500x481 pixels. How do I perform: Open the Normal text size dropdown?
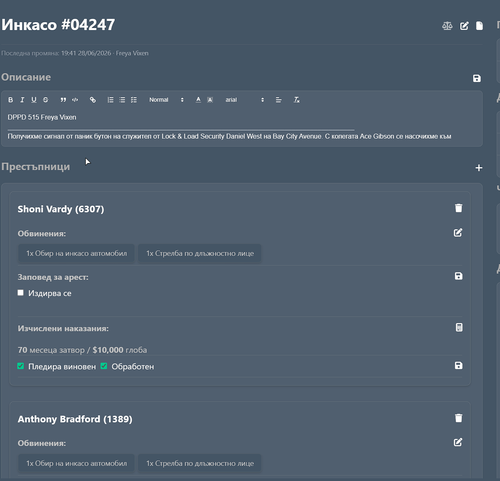166,100
